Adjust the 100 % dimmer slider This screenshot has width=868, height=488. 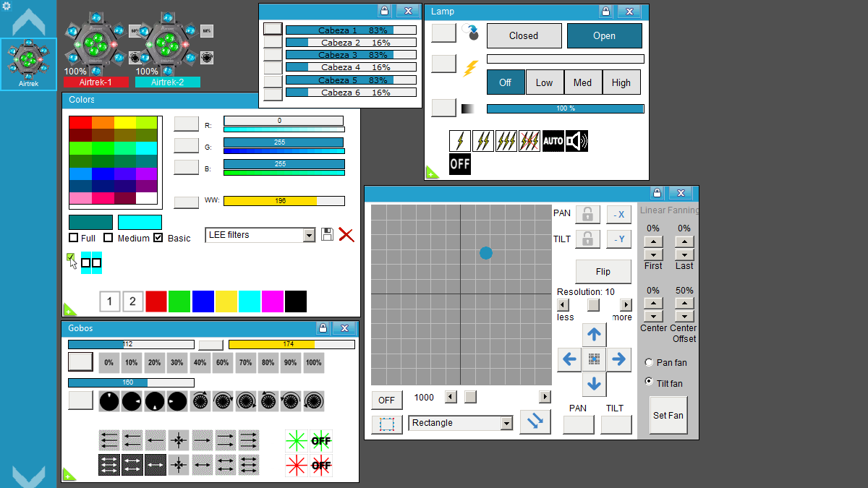[x=566, y=108]
